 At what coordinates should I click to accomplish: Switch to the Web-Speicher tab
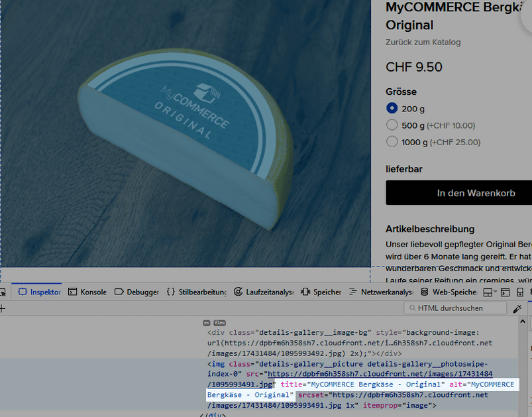[449, 292]
